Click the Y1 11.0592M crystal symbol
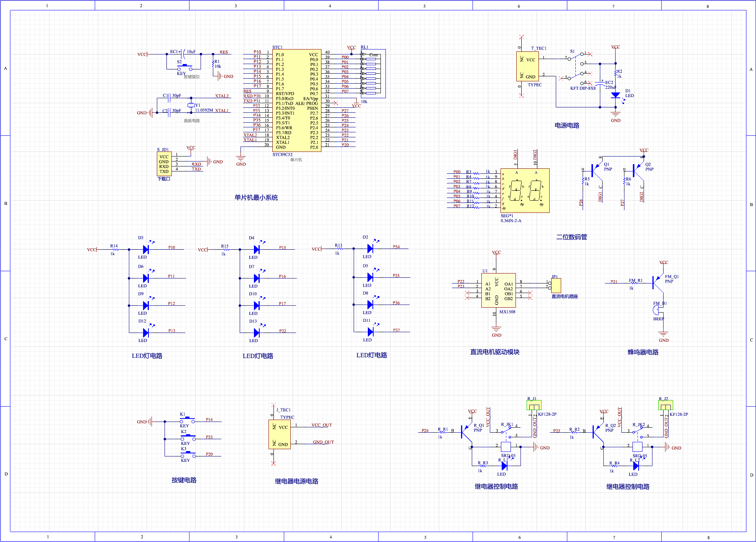Viewport: 756px width, 542px height. pos(191,105)
